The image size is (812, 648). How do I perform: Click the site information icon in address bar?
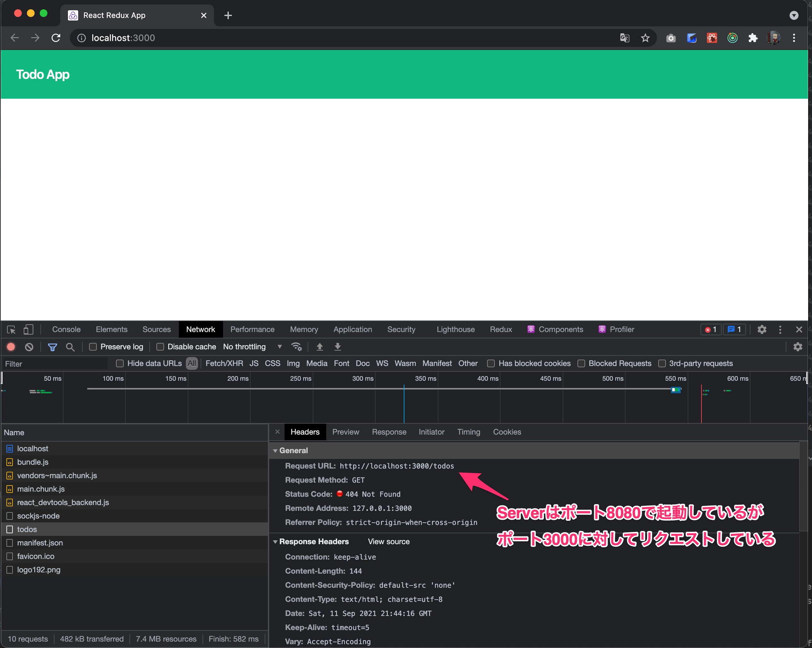point(81,38)
